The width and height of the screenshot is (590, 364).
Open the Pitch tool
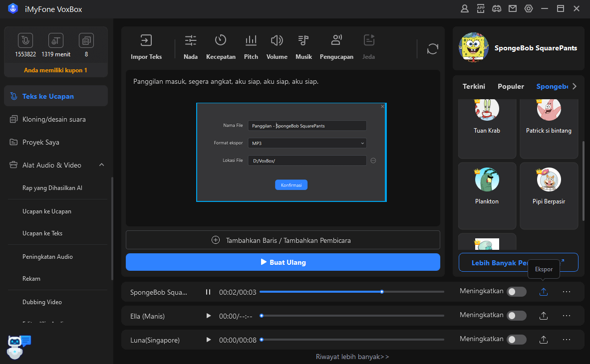coord(251,47)
